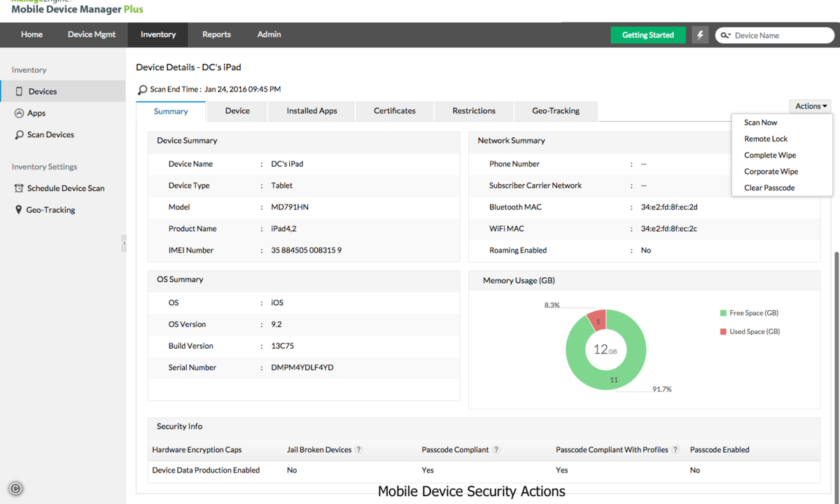Screen dimensions: 840x504
Task: Click the Apps icon in sidebar
Action: 19,113
